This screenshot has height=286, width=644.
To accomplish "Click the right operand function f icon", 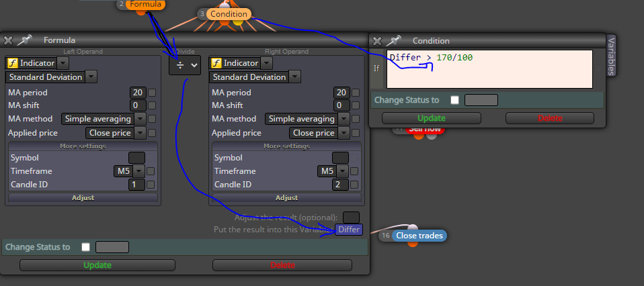I will click(x=216, y=63).
